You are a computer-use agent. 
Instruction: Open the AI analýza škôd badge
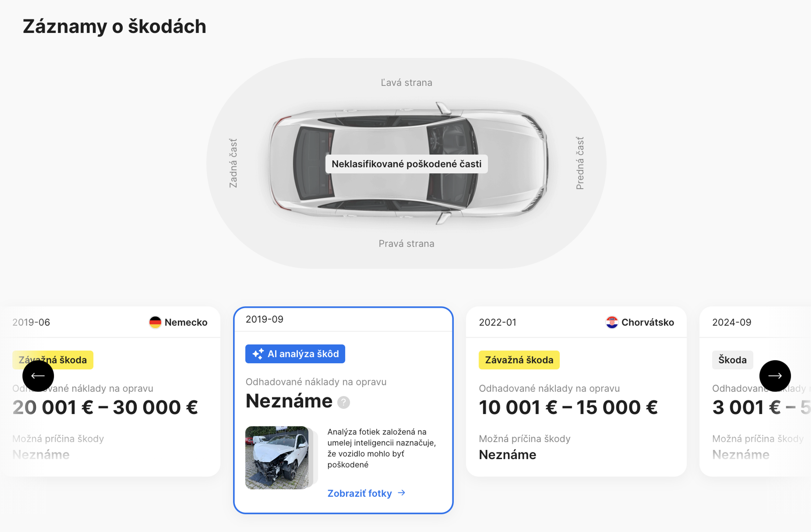295,354
